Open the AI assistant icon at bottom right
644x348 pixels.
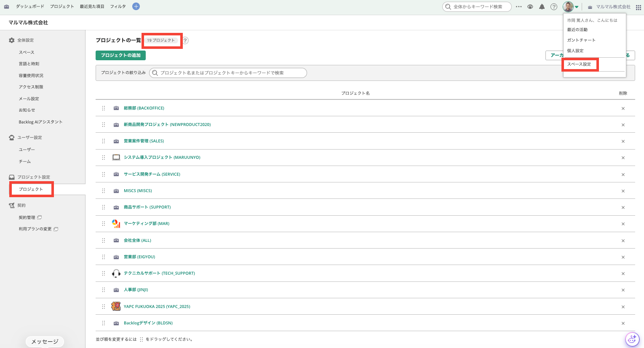632,339
